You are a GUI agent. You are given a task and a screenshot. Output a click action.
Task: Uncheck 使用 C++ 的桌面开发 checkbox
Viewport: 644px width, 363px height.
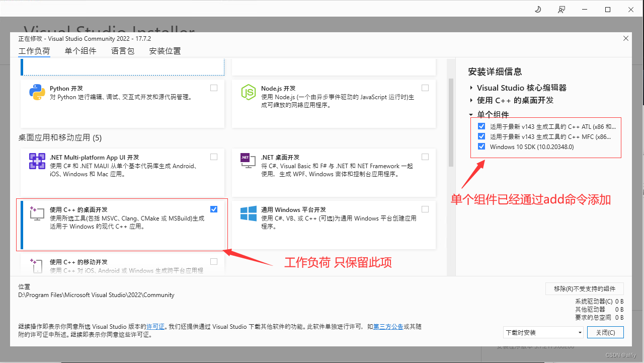click(x=214, y=209)
